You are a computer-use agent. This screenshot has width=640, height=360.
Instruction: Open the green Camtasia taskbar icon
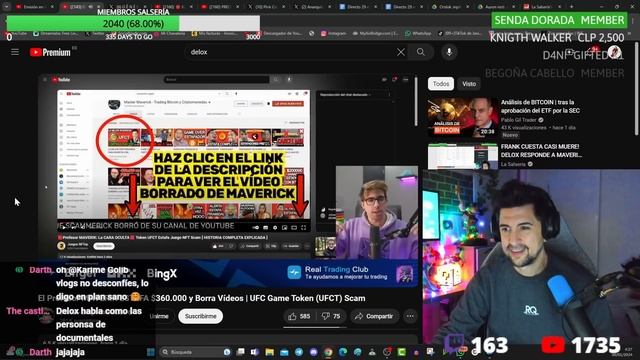pyautogui.click(x=401, y=352)
